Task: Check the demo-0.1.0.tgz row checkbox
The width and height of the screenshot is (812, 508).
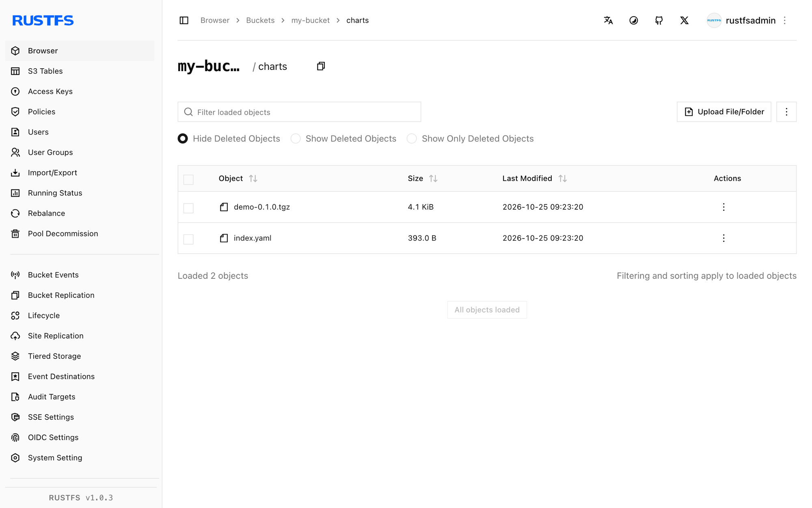Action: tap(188, 208)
